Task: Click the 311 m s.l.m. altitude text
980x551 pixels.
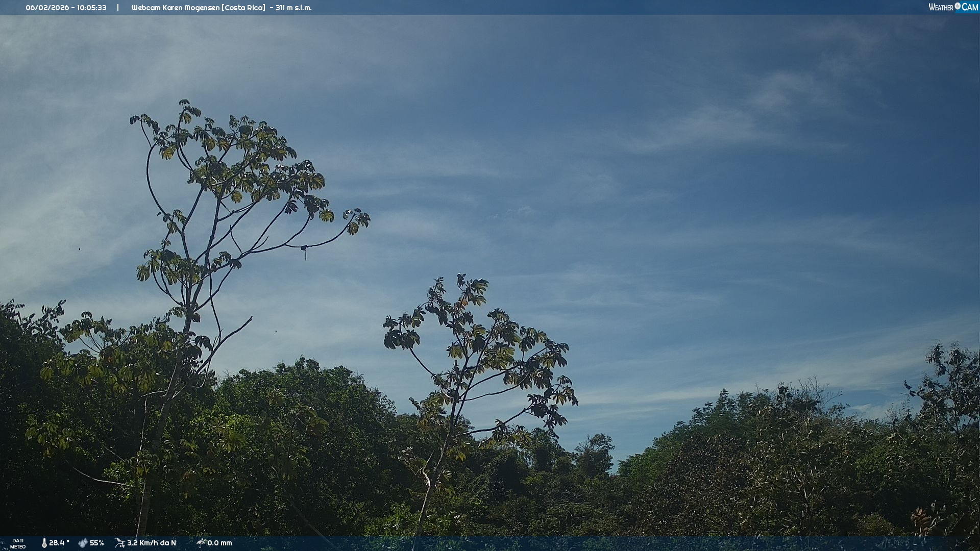Action: (293, 8)
